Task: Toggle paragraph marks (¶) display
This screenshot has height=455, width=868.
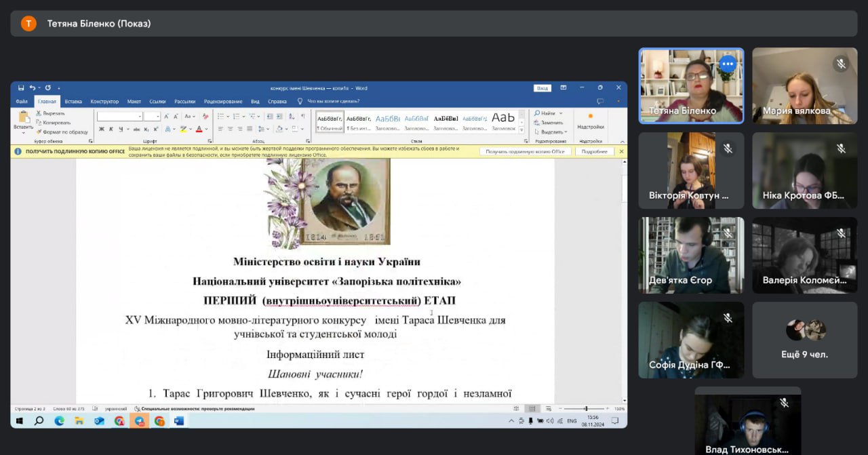Action: [302, 117]
